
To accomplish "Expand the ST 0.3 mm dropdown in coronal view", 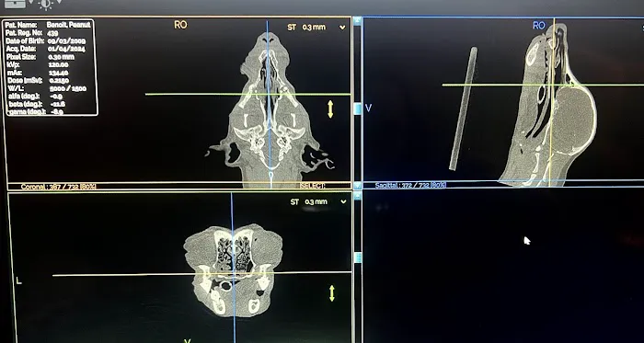I will (x=342, y=28).
